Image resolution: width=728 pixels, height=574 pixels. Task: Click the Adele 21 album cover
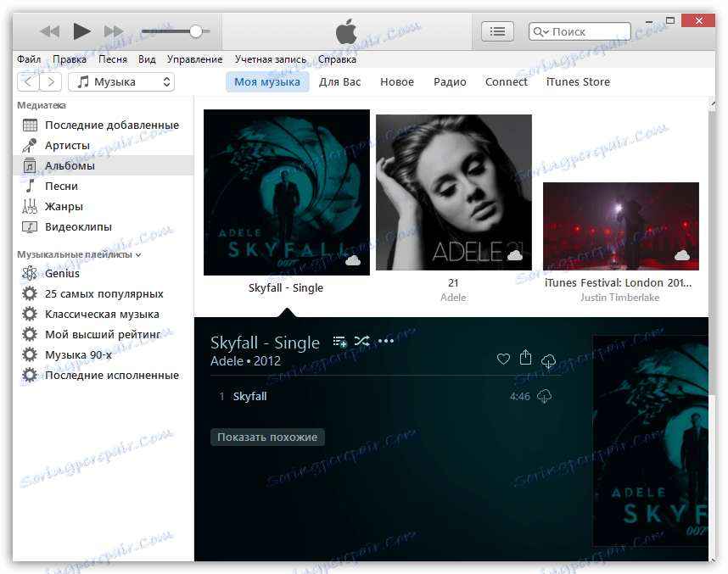(x=454, y=192)
